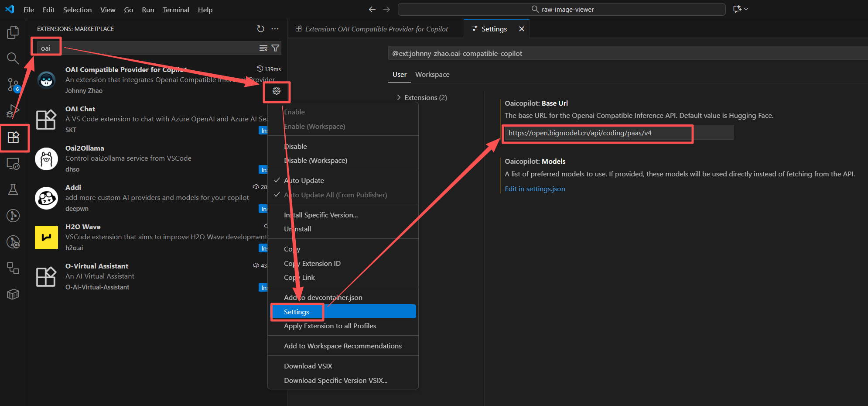Choose Add to devcontainer.json entry

coord(343,298)
